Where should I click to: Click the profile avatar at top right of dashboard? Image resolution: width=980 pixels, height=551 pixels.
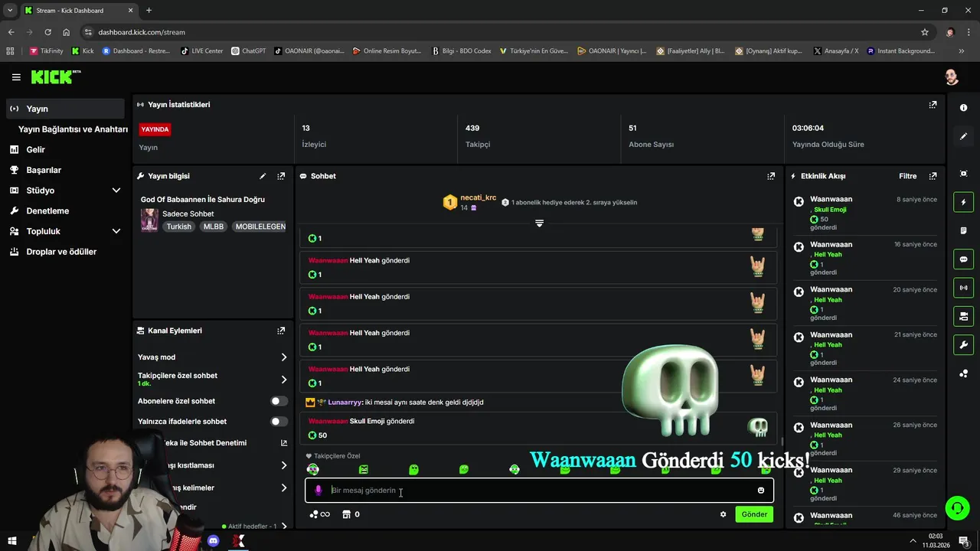(x=951, y=77)
